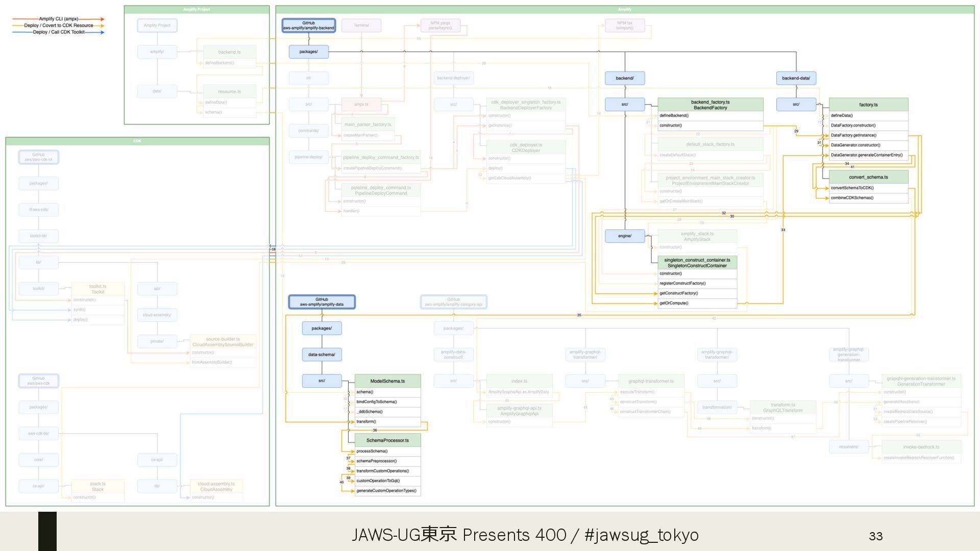Click the engine/ folder node
The image size is (980, 551).
624,236
